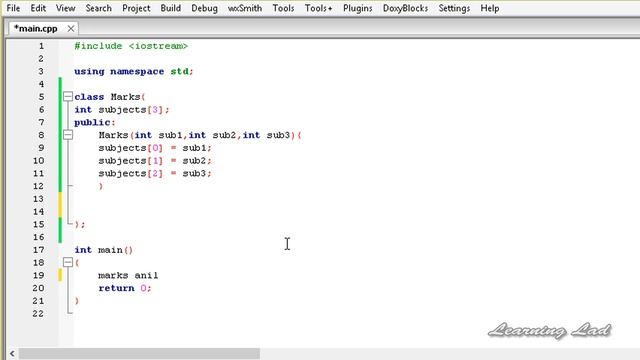Open the wxSmith menu

(x=244, y=8)
